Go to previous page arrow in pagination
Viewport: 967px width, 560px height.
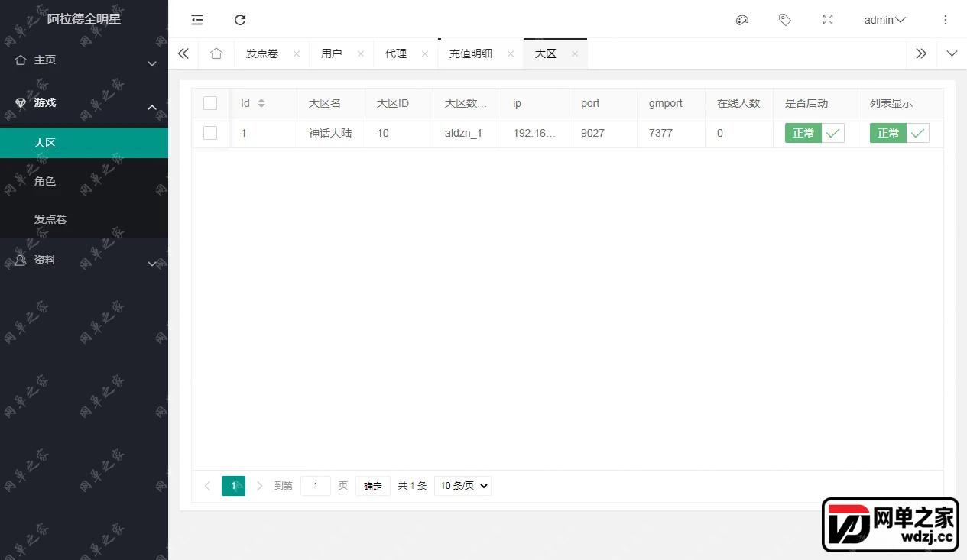click(207, 486)
